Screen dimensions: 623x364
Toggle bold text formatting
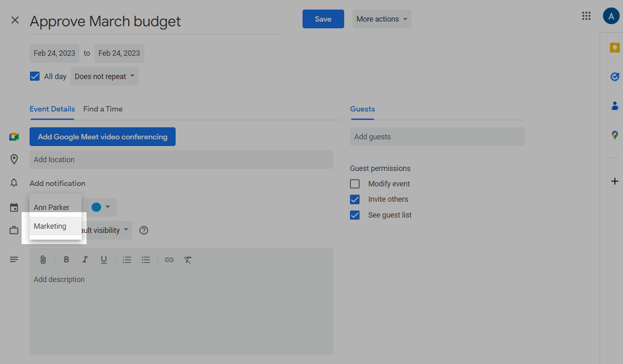pos(66,260)
